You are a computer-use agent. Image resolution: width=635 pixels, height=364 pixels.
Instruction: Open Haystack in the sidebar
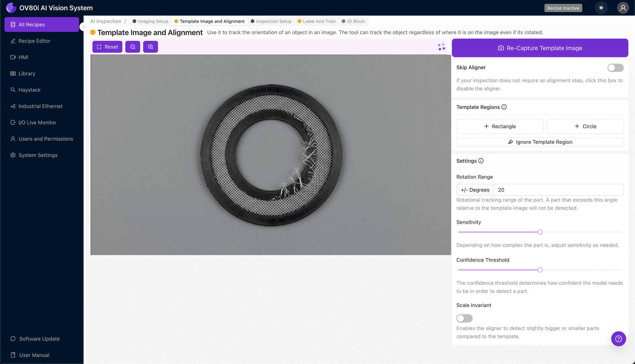(42, 90)
